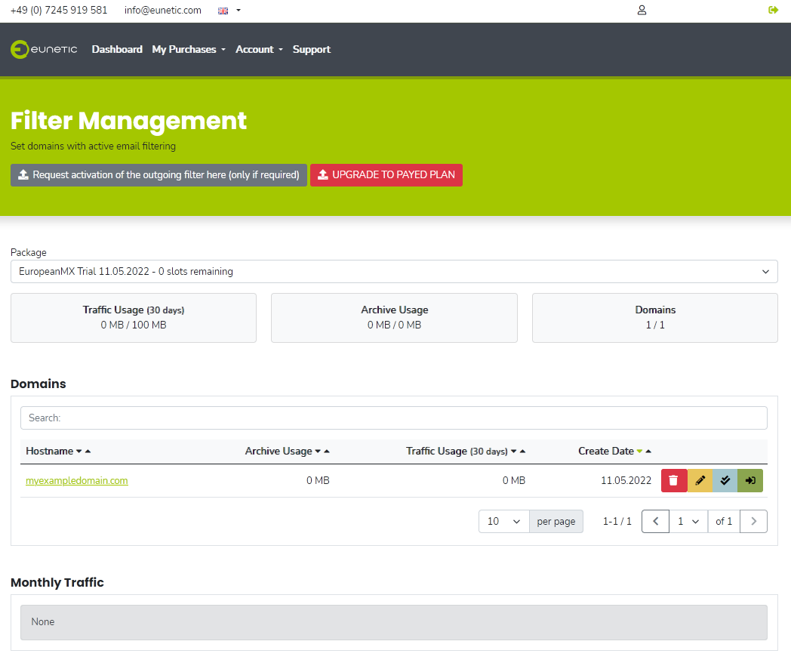Image resolution: width=791 pixels, height=672 pixels.
Task: Open the Package selection dropdown
Action: [x=393, y=271]
